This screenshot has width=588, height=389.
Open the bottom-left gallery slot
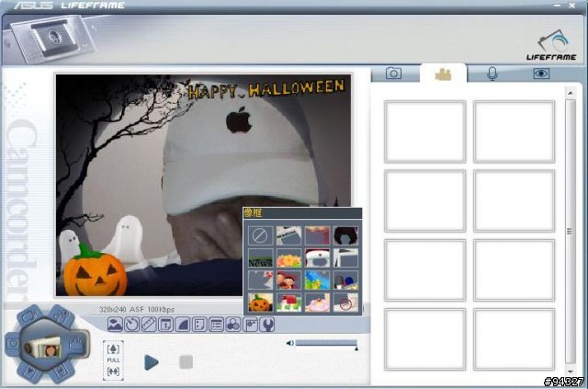pyautogui.click(x=425, y=339)
